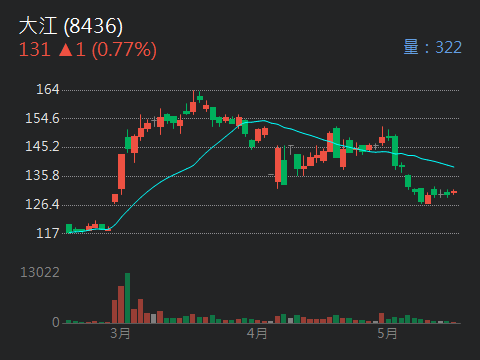Click the volume label 量: 322
The width and height of the screenshot is (480, 360).
432,47
